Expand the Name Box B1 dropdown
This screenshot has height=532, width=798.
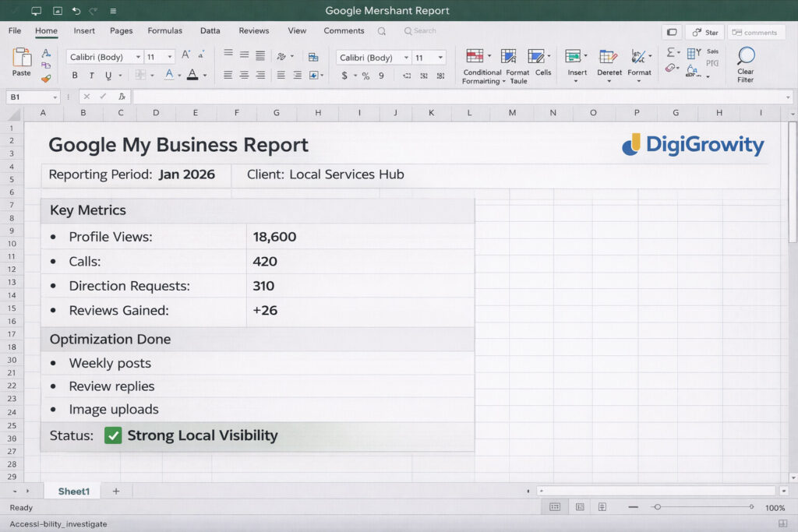pos(55,97)
